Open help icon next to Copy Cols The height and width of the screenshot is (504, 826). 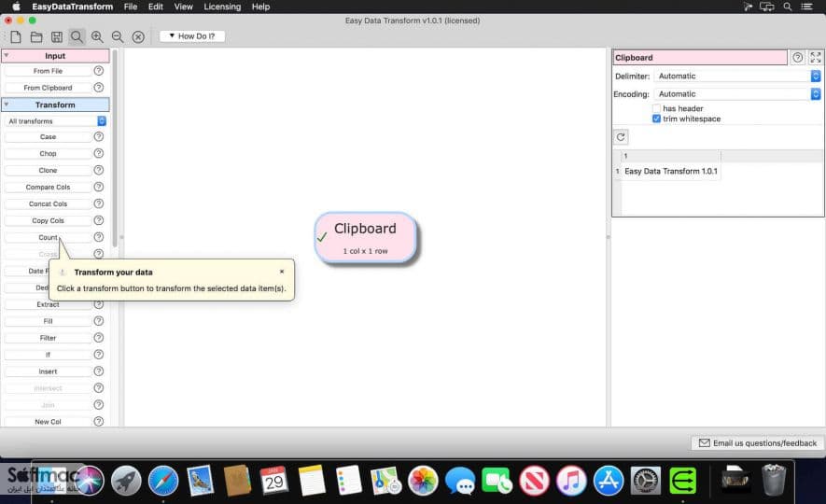coord(99,220)
